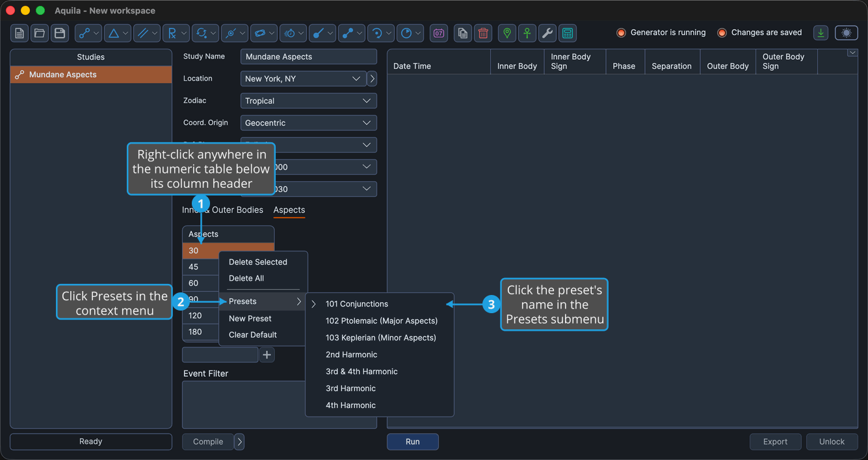Add aspect with the plus button
Screen dimensions: 868x460
[x=267, y=355]
